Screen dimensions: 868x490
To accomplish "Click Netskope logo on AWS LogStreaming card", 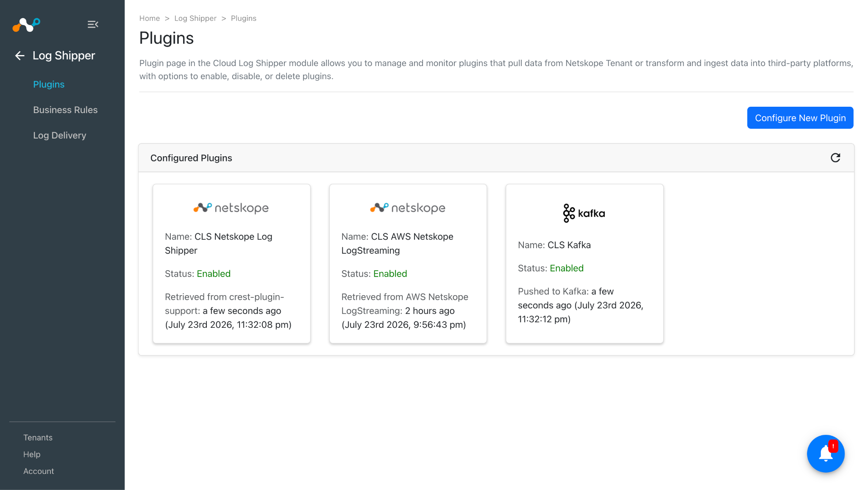I will click(x=408, y=208).
